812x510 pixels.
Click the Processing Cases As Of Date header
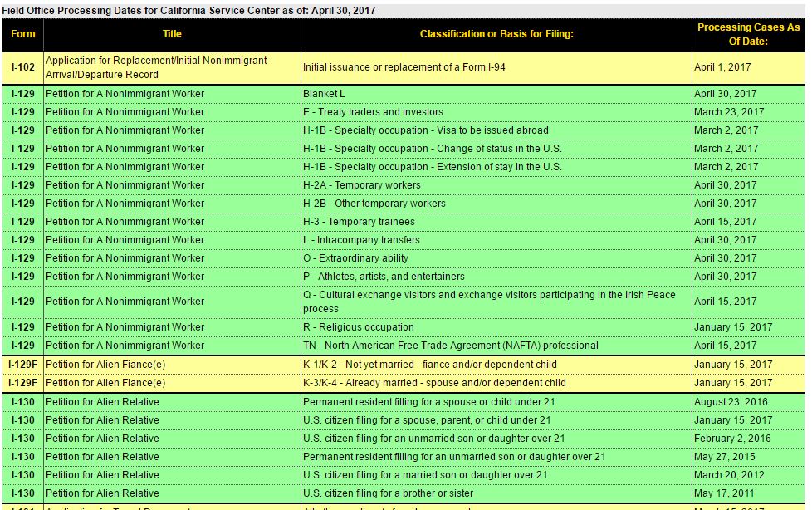coord(748,34)
